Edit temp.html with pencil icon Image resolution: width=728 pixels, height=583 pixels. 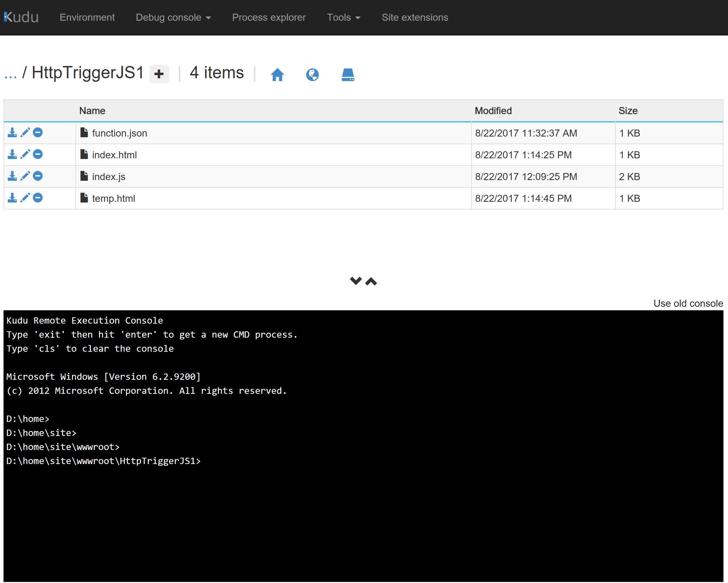(25, 198)
